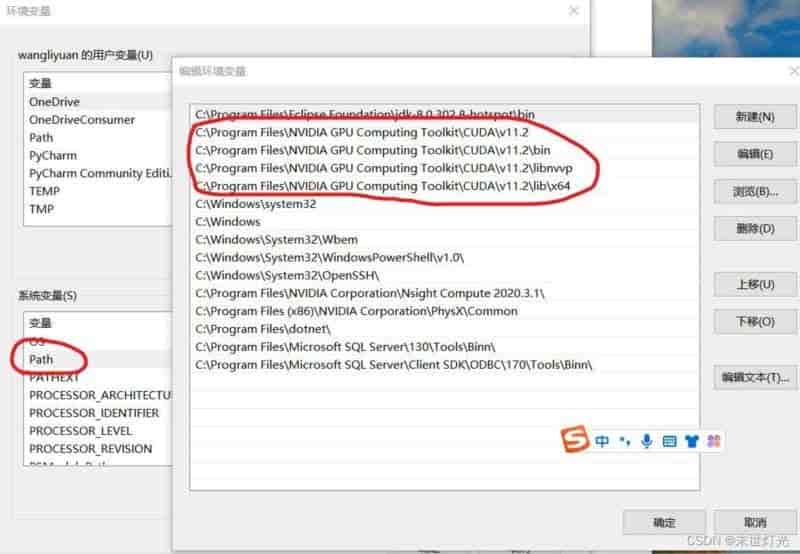Start voice input via microphone icon

click(x=647, y=441)
